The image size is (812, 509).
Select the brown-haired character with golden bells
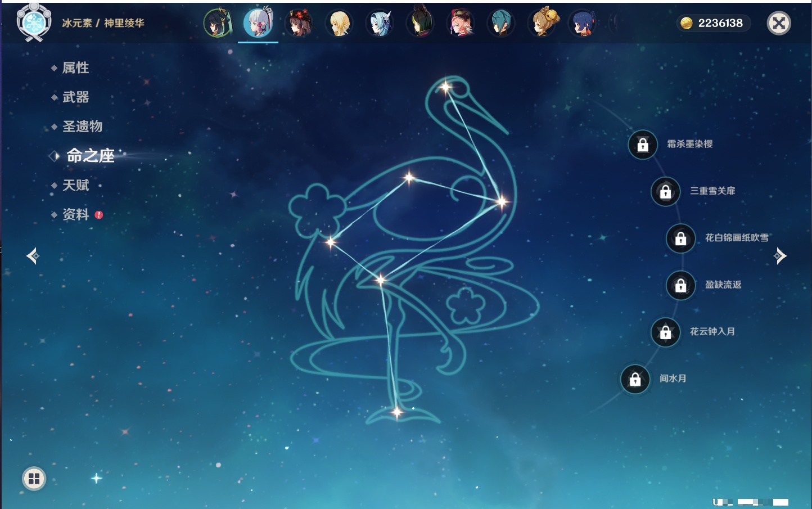[542, 23]
